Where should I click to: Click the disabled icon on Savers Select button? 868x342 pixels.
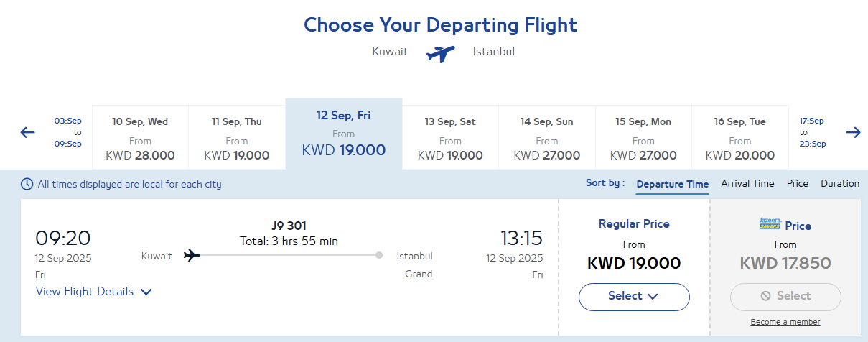765,296
